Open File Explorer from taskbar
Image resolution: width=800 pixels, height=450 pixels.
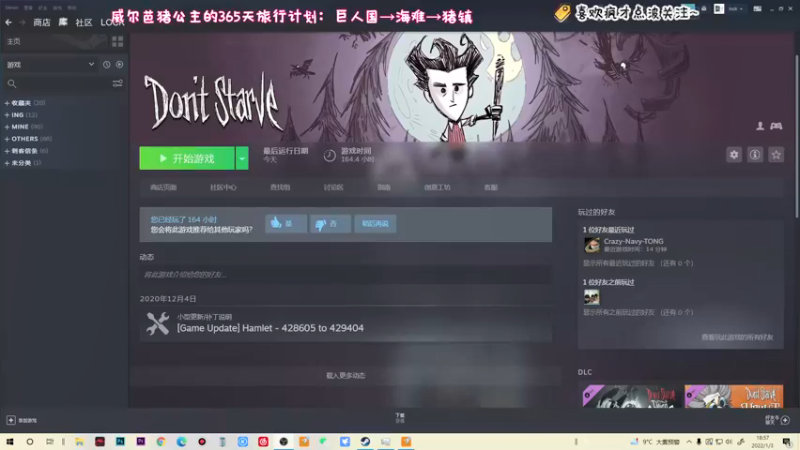pyautogui.click(x=79, y=442)
